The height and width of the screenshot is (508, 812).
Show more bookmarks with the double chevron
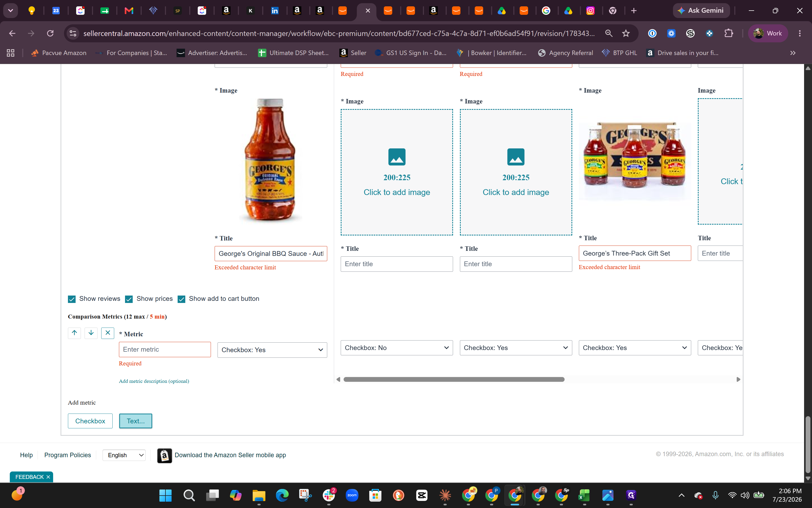click(x=793, y=53)
